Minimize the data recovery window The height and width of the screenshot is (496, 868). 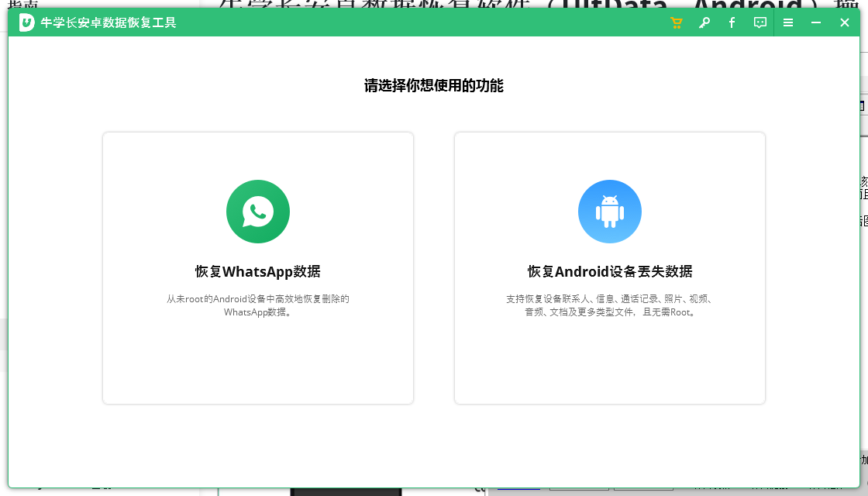[x=816, y=22]
